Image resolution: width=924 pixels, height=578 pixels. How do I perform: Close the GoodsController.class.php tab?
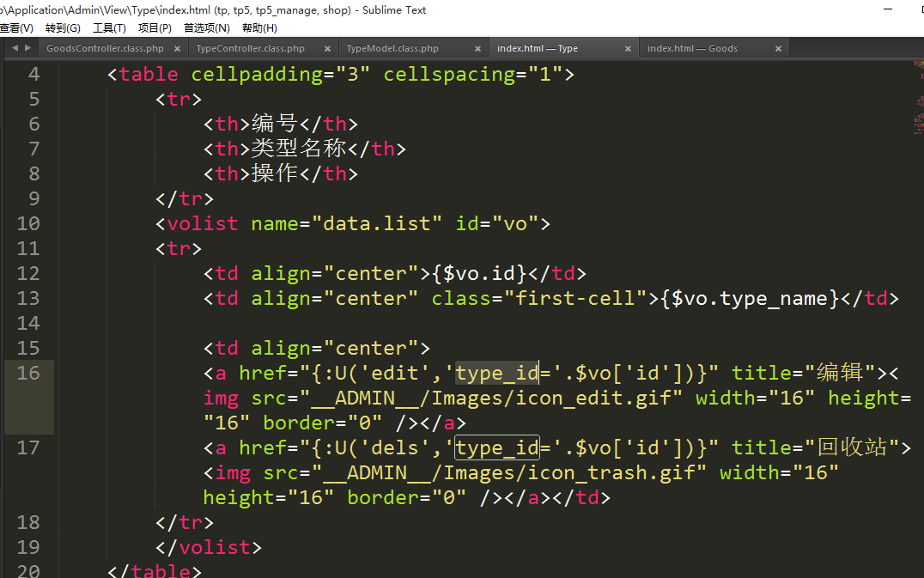point(178,49)
